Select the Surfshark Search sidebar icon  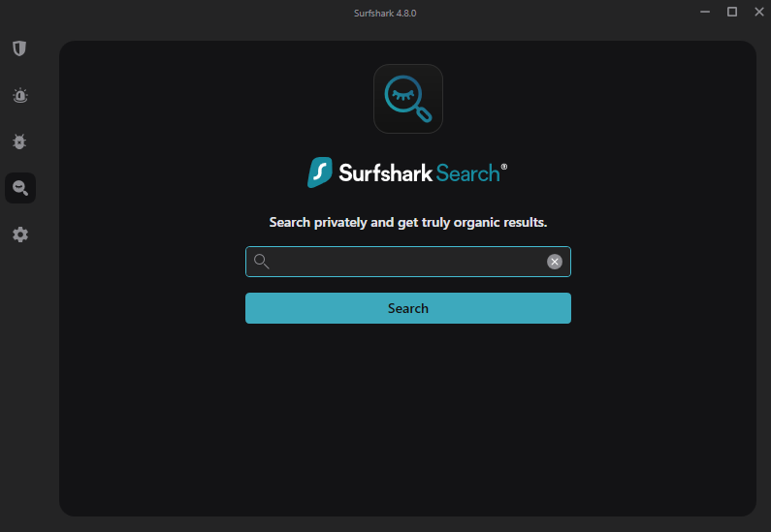[x=20, y=188]
